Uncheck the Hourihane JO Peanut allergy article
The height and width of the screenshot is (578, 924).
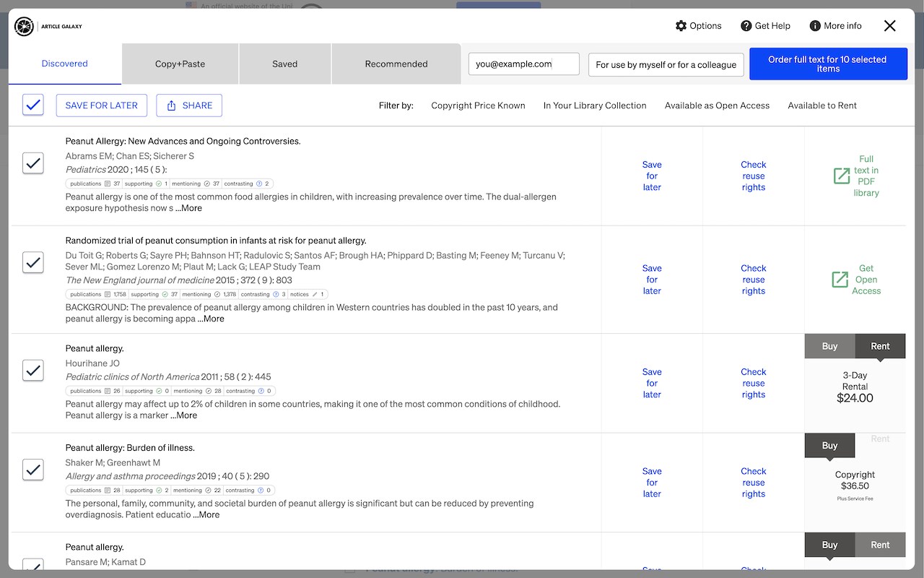point(33,370)
